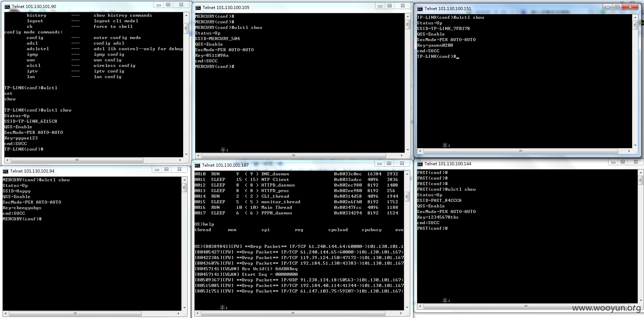This screenshot has height=318, width=644.
Task: Open system menu icon of Telnet 101.130.100.151
Action: pos(420,9)
